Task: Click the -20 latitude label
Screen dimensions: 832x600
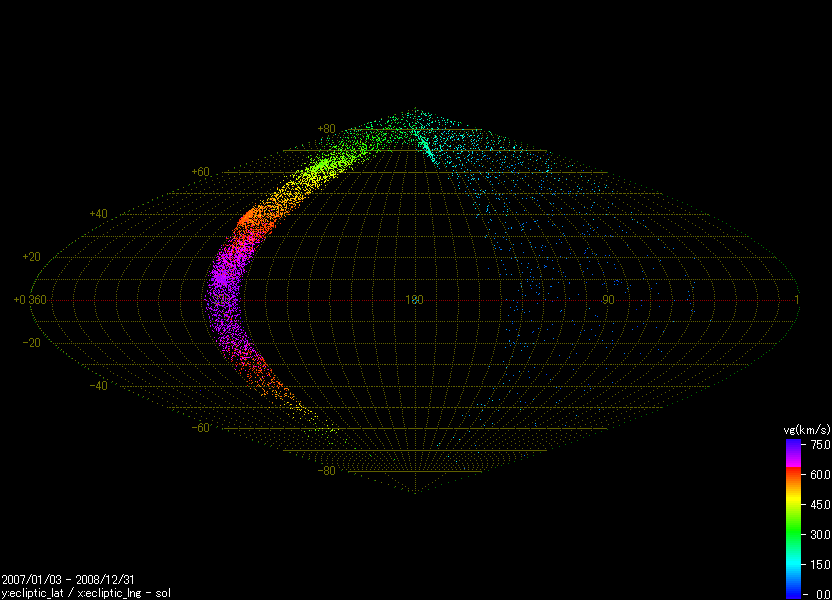Action: (x=31, y=343)
